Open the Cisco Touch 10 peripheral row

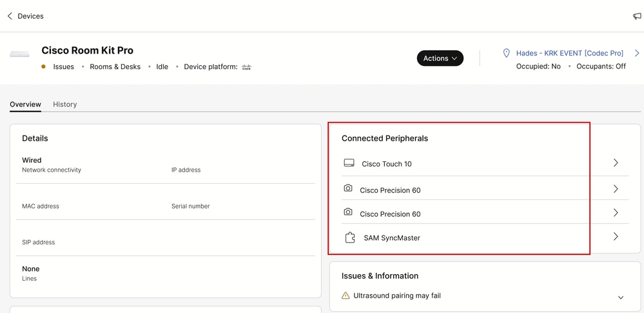485,163
